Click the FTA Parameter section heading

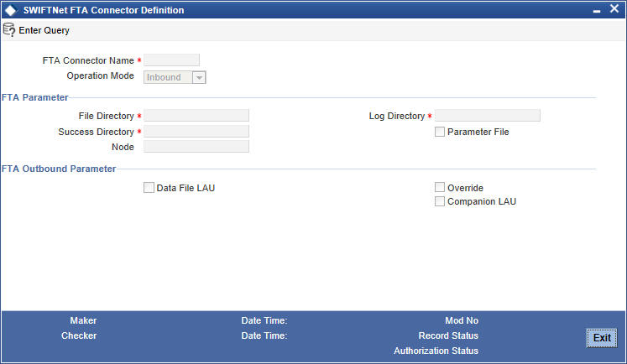(x=34, y=97)
